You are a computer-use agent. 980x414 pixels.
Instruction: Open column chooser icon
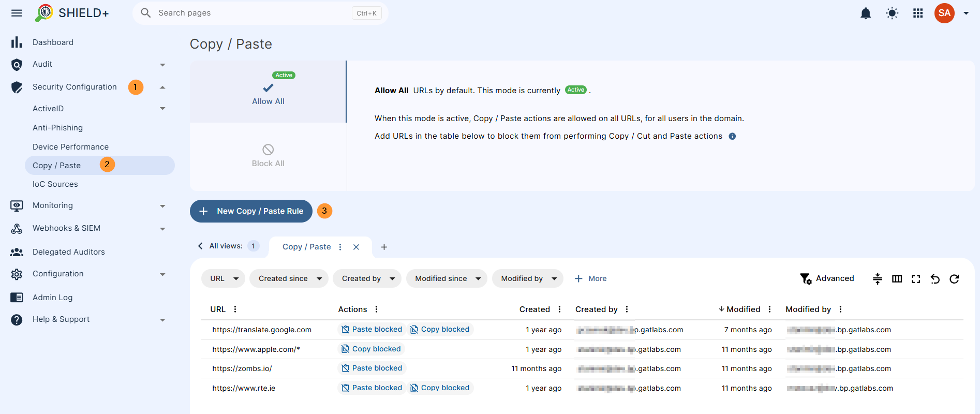tap(897, 279)
